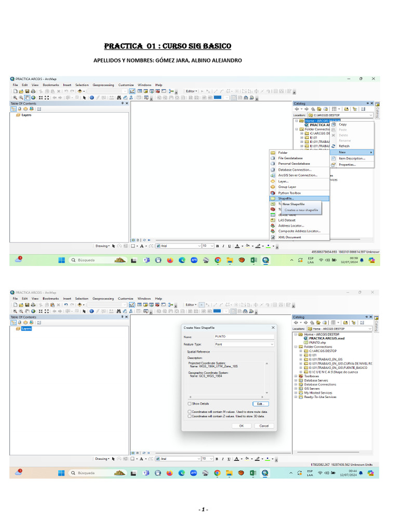The image size is (399, 532).
Task: Select Shapefile... from the New submenu
Action: pyautogui.click(x=286, y=198)
